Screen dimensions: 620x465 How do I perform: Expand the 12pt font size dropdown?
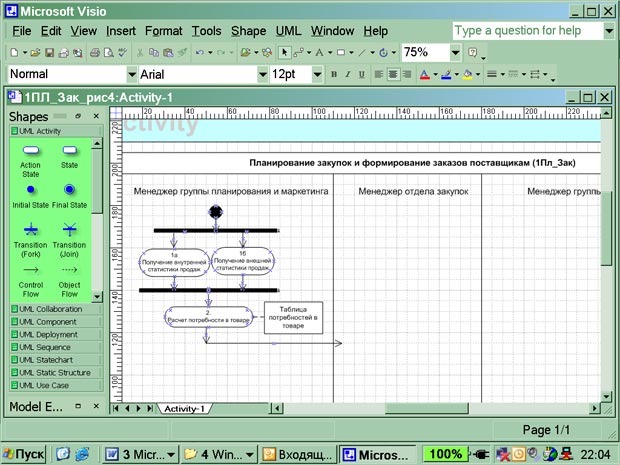point(317,74)
